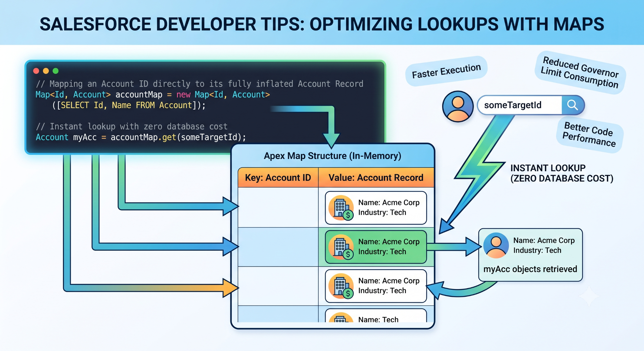This screenshot has width=644, height=351.
Task: Click the "myAcc objects retrieved" caption
Action: [530, 269]
